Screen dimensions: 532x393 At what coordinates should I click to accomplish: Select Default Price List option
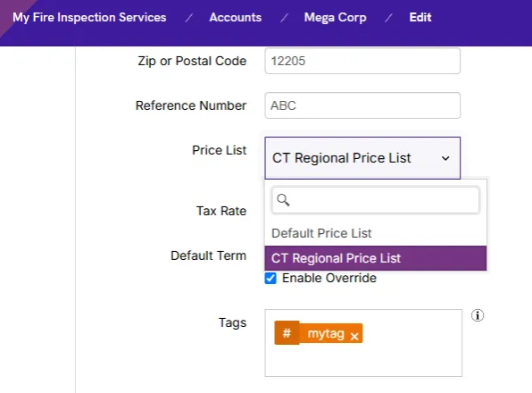[x=375, y=233]
